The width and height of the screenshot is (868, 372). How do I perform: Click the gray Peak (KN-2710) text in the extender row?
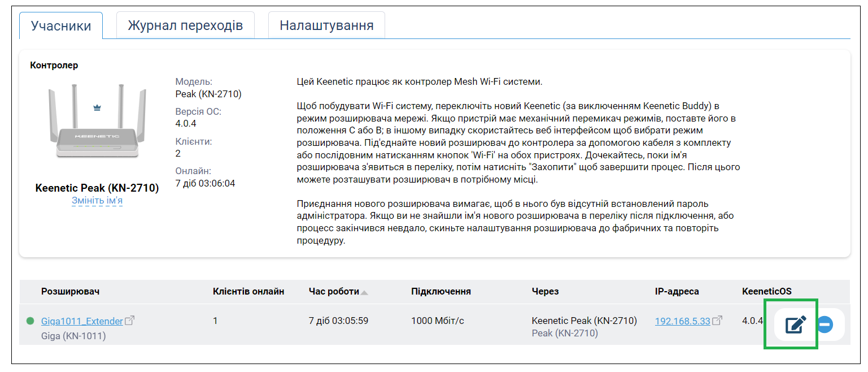565,334
